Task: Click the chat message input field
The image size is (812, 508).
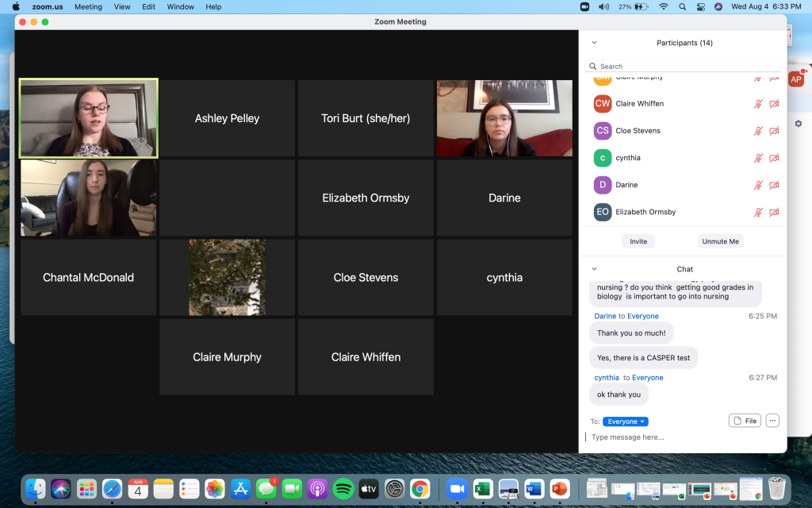Action: coord(682,437)
